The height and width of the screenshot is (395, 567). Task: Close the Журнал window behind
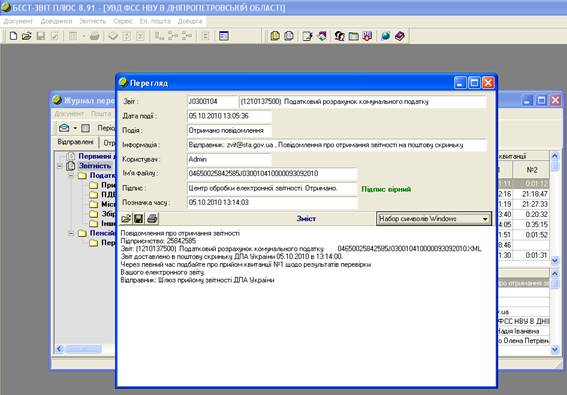(555, 100)
